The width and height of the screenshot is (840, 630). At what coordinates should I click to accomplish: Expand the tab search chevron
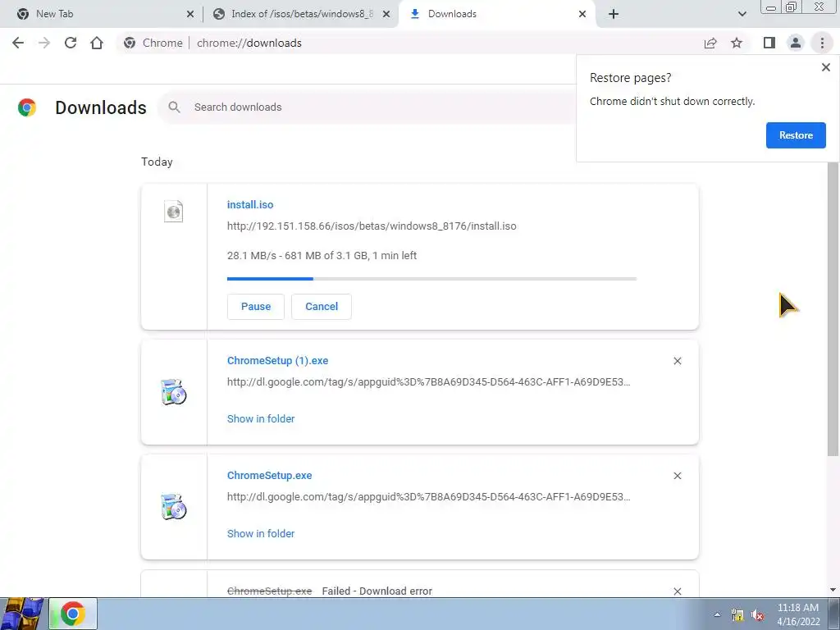coord(742,14)
